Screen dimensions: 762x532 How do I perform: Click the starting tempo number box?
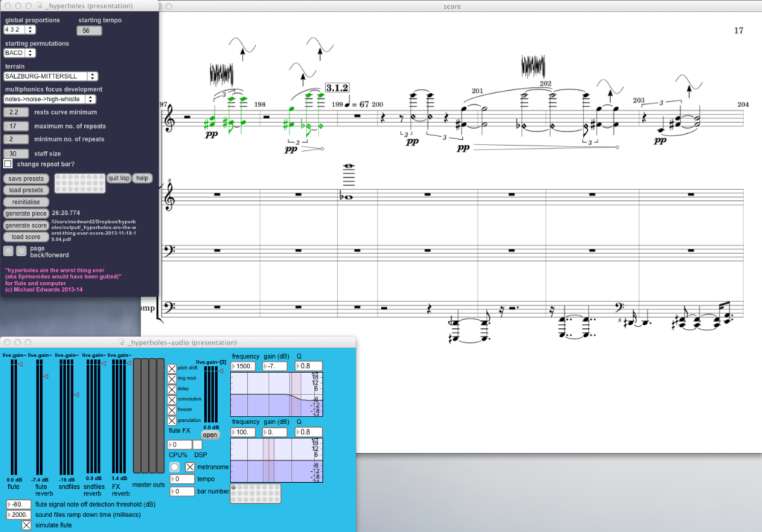pos(89,31)
